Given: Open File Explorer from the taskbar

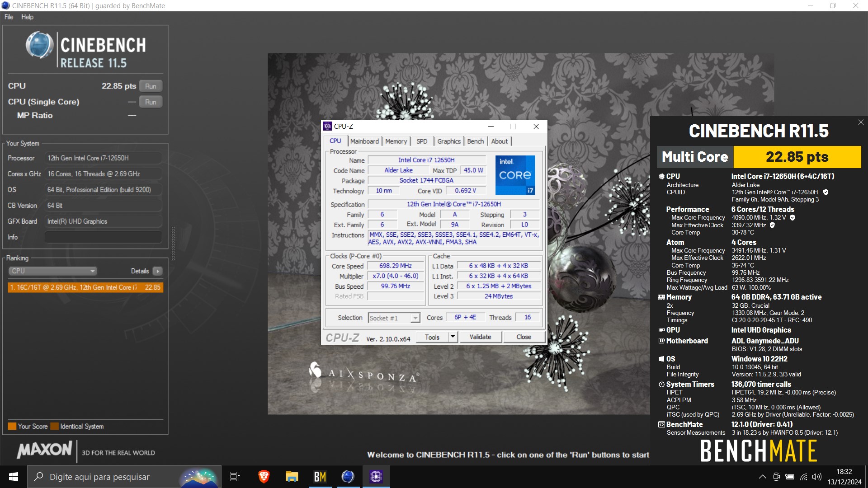Looking at the screenshot, I should [292, 477].
